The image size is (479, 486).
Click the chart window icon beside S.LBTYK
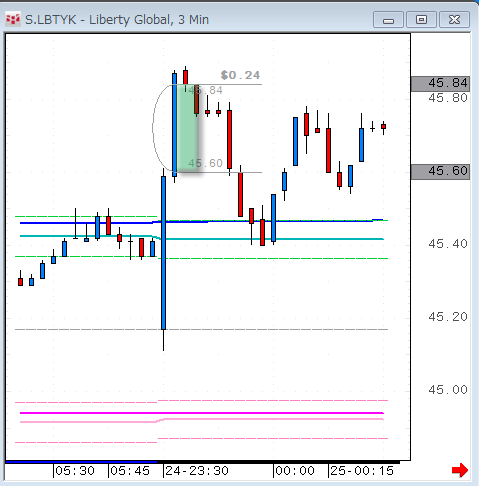[x=13, y=19]
